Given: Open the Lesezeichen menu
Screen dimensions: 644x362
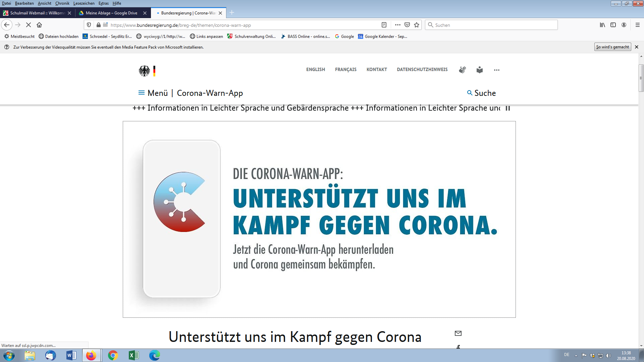Looking at the screenshot, I should point(84,3).
